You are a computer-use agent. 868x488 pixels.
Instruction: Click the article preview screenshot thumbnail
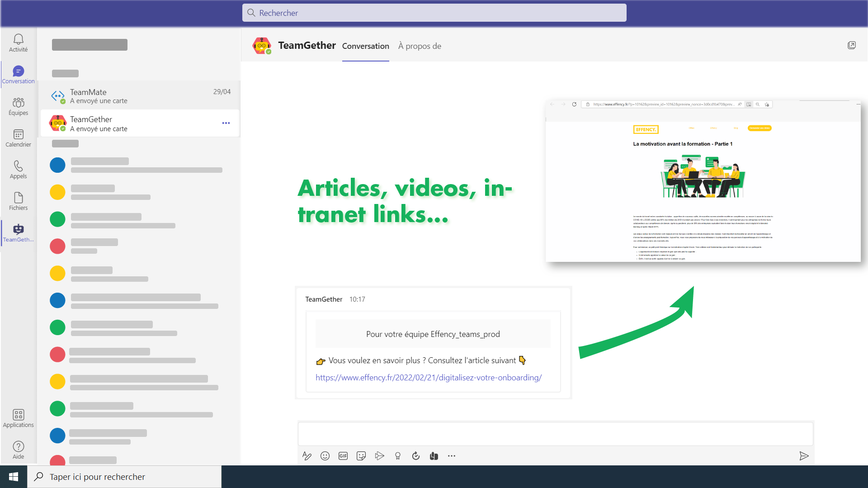pyautogui.click(x=703, y=181)
